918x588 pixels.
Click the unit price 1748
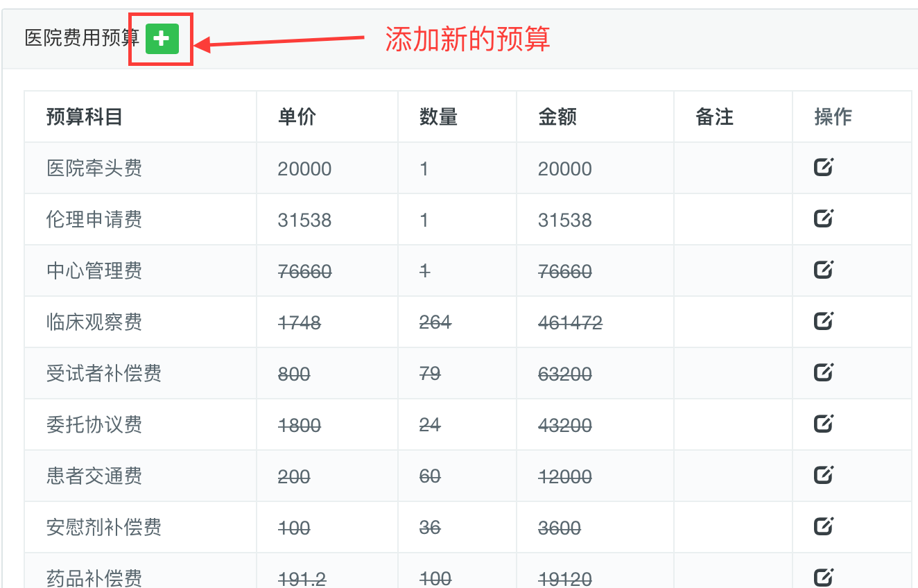point(299,323)
